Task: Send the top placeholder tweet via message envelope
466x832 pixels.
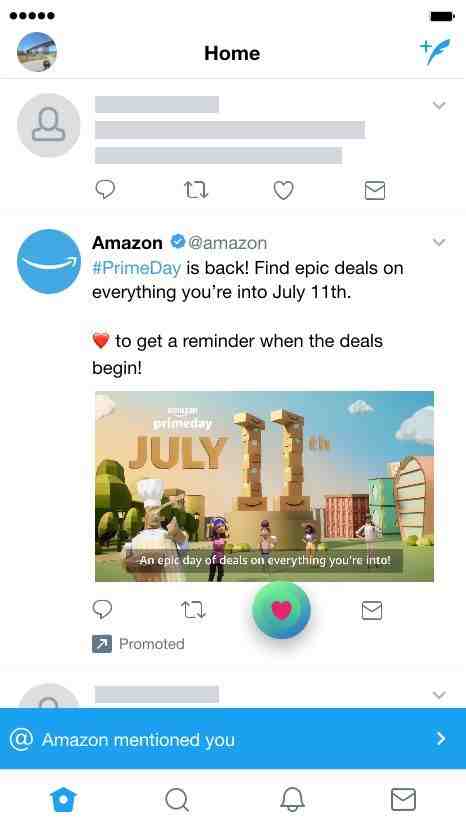Action: [x=375, y=190]
